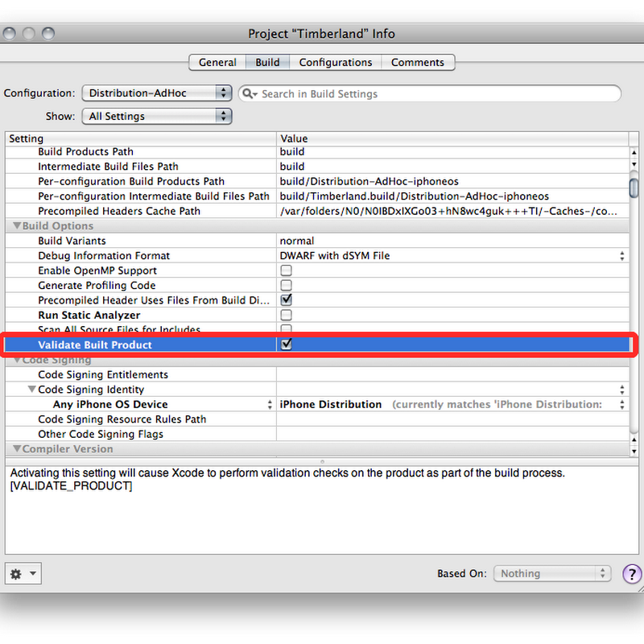Click the /var/folders cache path value
This screenshot has height=644, width=644.
pyautogui.click(x=448, y=211)
